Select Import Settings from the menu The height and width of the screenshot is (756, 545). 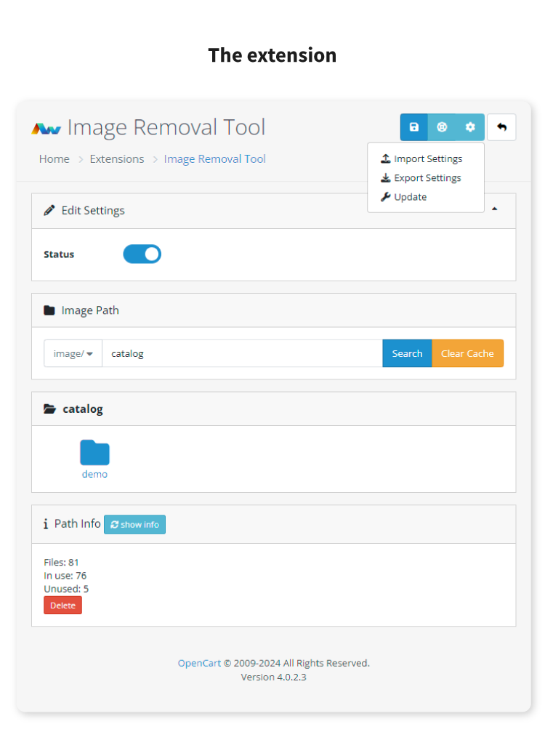427,159
